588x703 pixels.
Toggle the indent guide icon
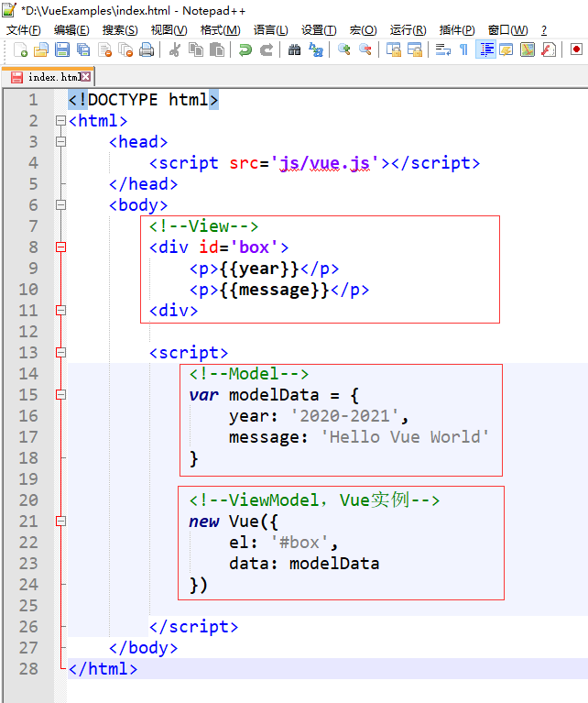485,49
